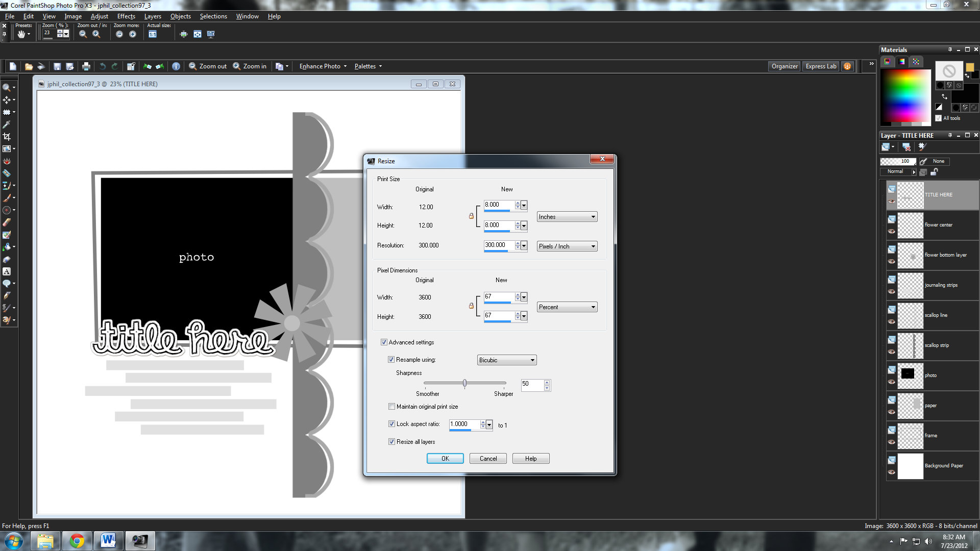Hide the photo layer

coord(892,382)
